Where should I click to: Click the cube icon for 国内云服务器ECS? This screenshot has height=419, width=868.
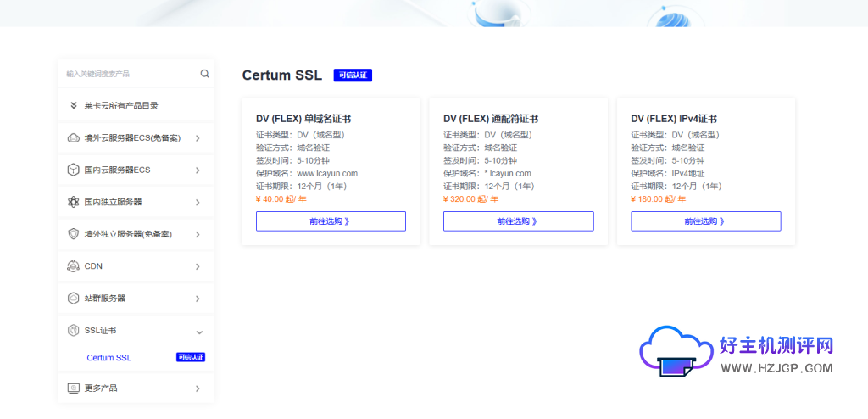(x=73, y=170)
